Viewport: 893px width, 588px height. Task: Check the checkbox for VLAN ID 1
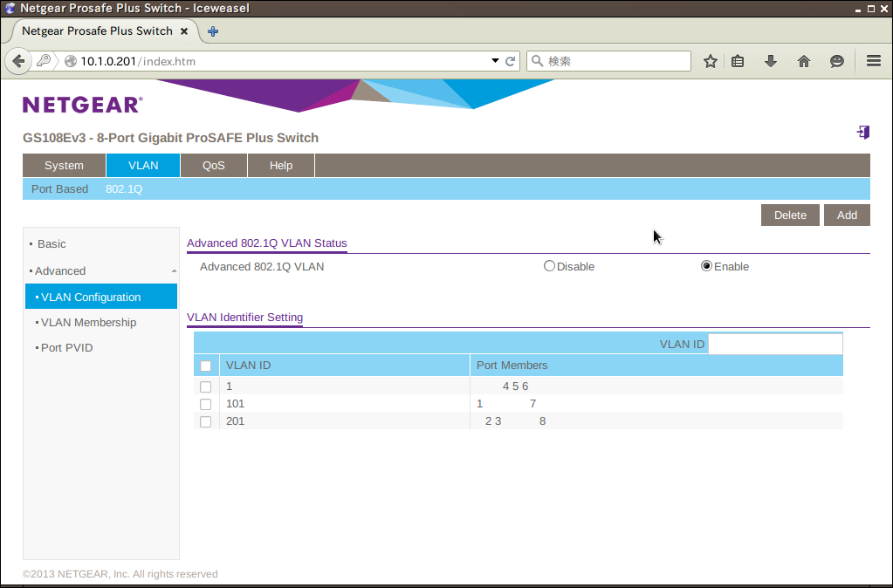(206, 386)
